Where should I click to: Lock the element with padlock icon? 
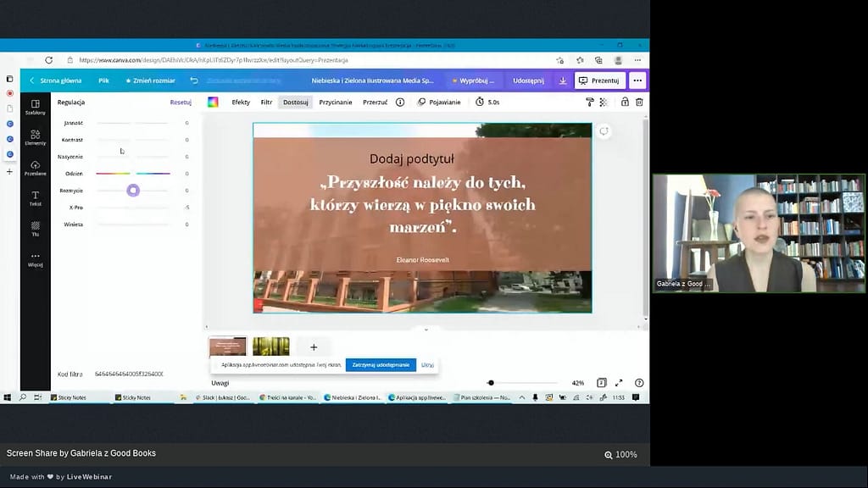pos(625,102)
